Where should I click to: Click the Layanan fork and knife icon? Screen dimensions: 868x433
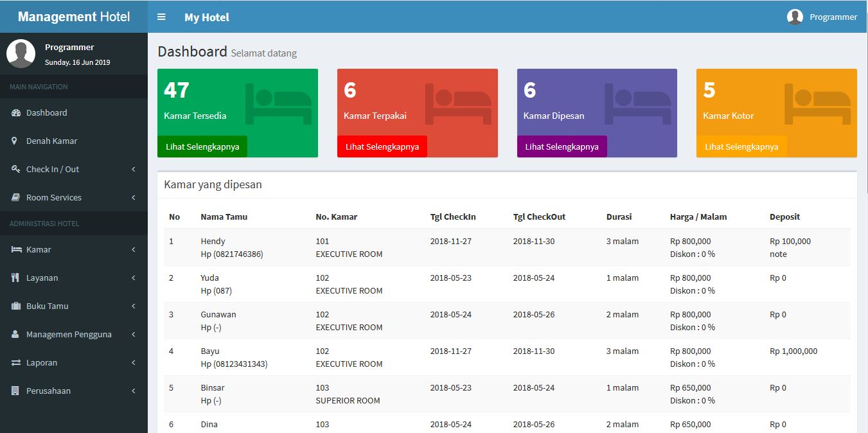pyautogui.click(x=15, y=278)
